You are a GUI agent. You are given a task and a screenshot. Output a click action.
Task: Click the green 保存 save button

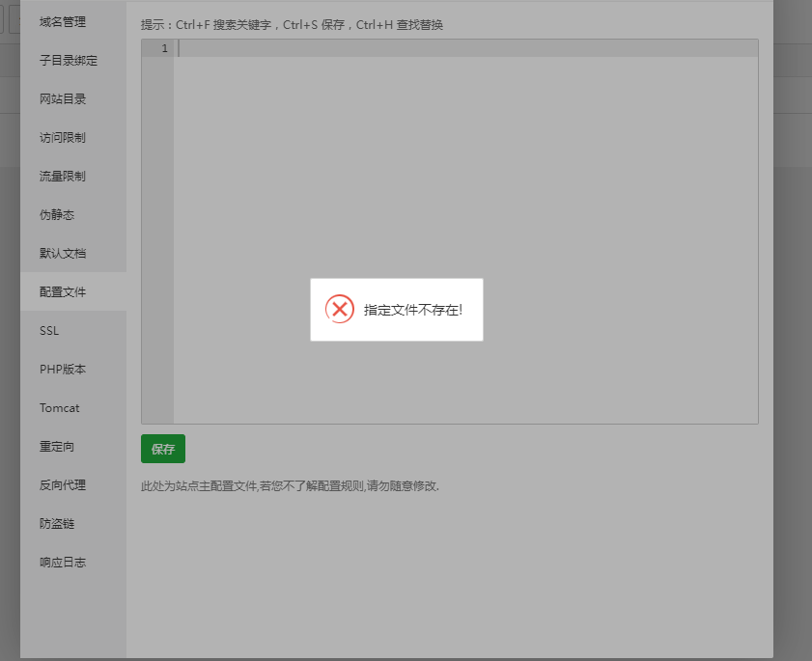[162, 448]
